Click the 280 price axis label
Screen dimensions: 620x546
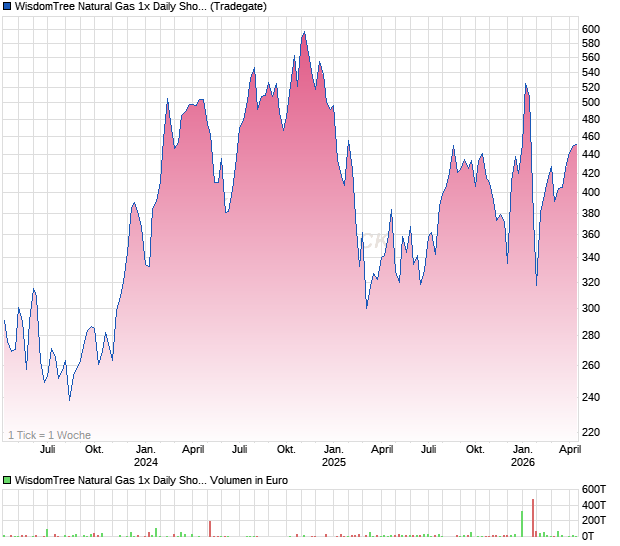(591, 335)
